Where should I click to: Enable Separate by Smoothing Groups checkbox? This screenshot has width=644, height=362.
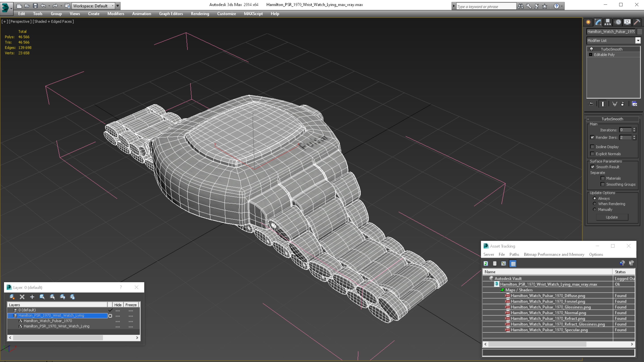tap(603, 184)
